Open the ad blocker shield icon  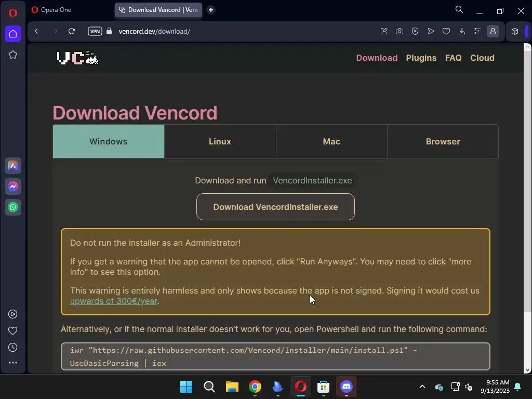[415, 31]
